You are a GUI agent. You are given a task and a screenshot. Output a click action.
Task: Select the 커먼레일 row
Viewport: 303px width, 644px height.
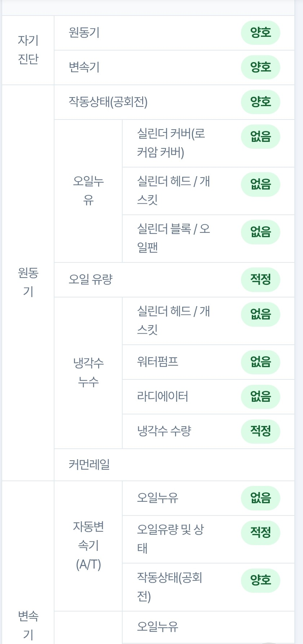[x=174, y=465]
